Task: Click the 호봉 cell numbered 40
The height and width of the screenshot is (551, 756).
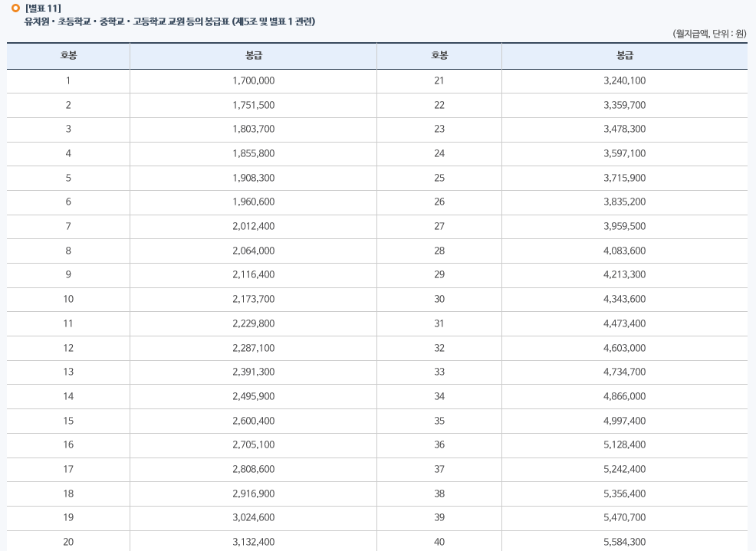Action: pyautogui.click(x=439, y=542)
